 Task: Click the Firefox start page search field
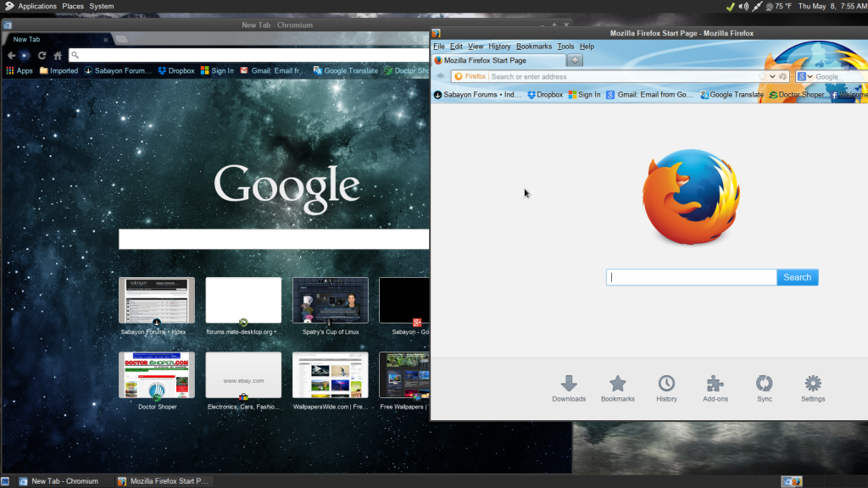pyautogui.click(x=692, y=277)
